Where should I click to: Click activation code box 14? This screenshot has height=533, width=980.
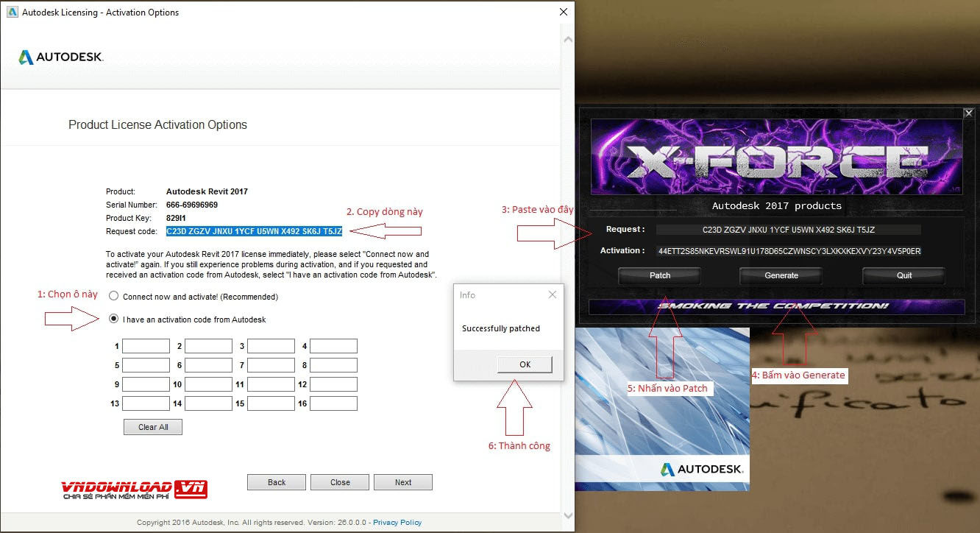pyautogui.click(x=208, y=403)
